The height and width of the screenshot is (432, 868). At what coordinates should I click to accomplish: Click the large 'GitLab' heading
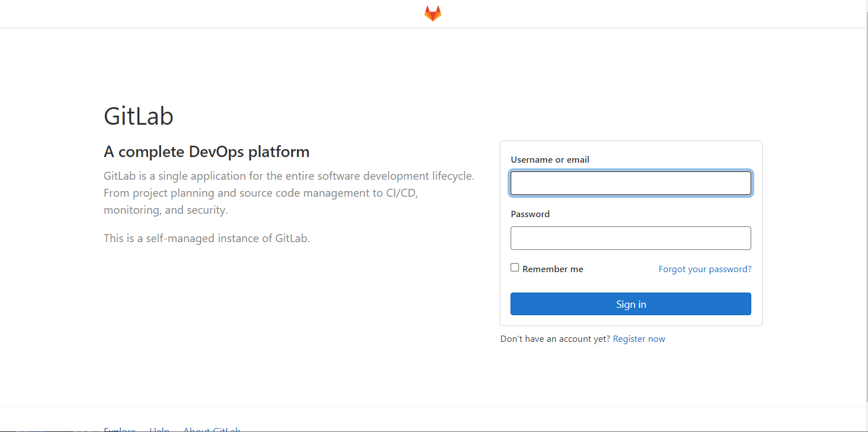pos(139,116)
